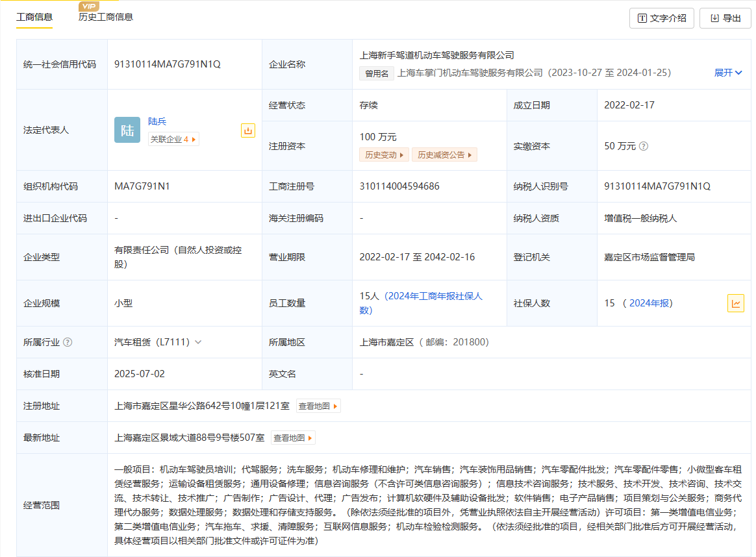The height and width of the screenshot is (557, 756).
Task: Click the 陆 avatar of the legal representative
Action: (127, 130)
